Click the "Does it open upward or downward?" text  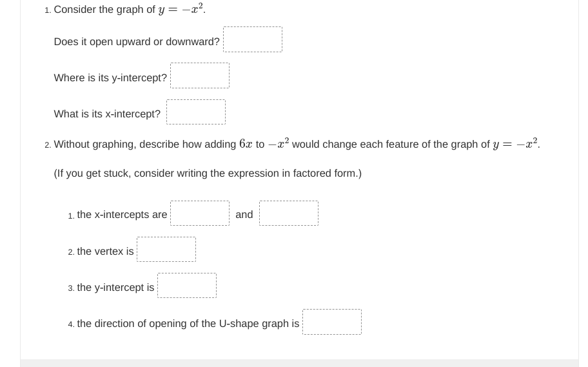click(x=137, y=42)
